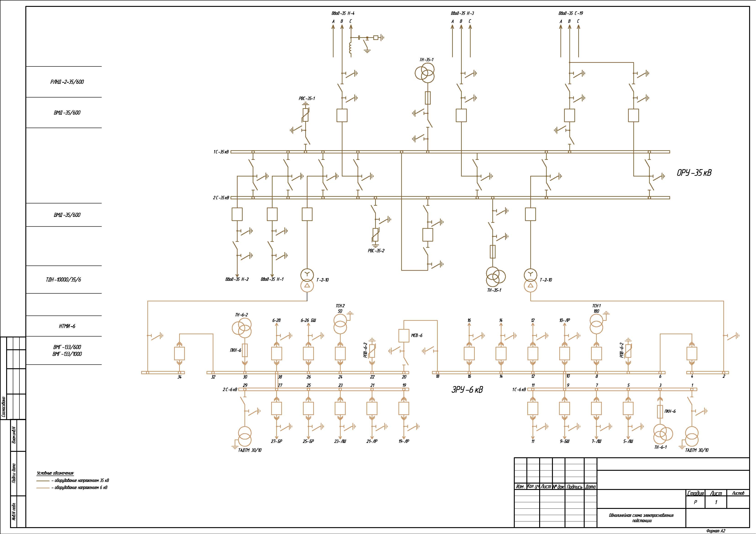Click the РВС-35-2 surge arrester symbol
This screenshot has width=756, height=534.
coord(375,235)
